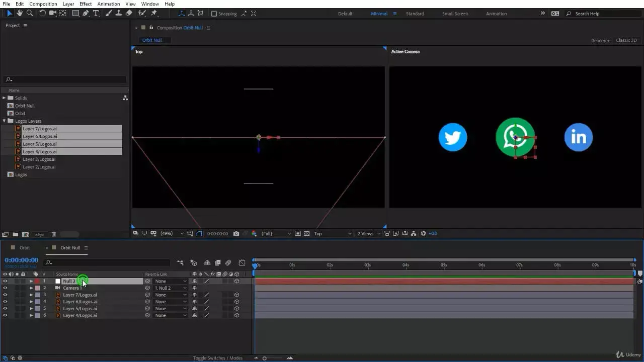Switch to View Axis mode

(200, 14)
